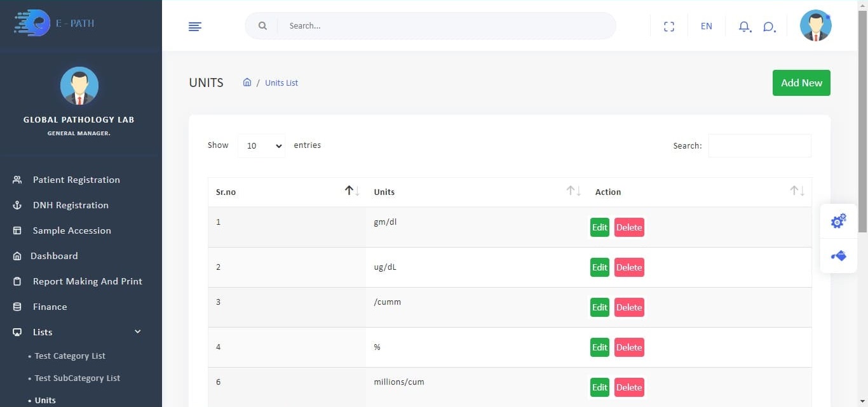Open Patient Registration in sidebar
Image resolution: width=868 pixels, height=407 pixels.
[76, 180]
